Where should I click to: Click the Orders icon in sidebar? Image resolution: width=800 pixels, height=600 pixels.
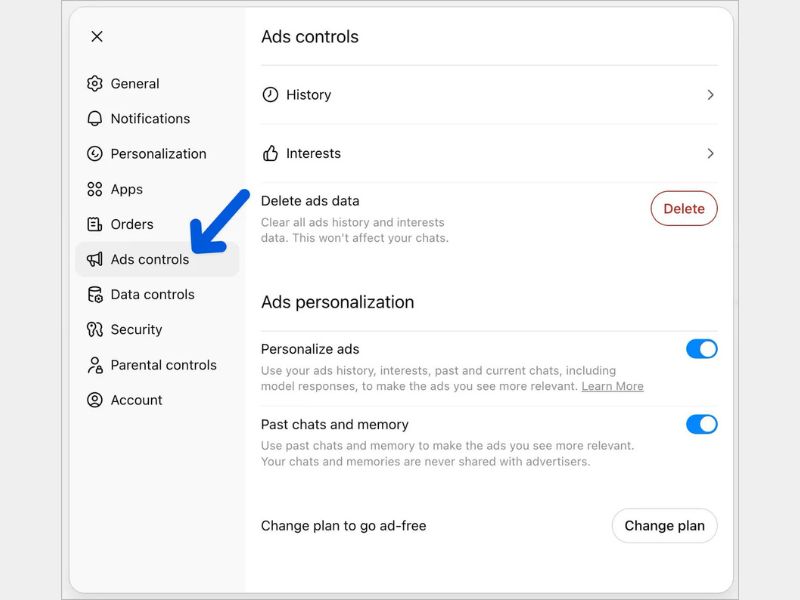point(95,224)
